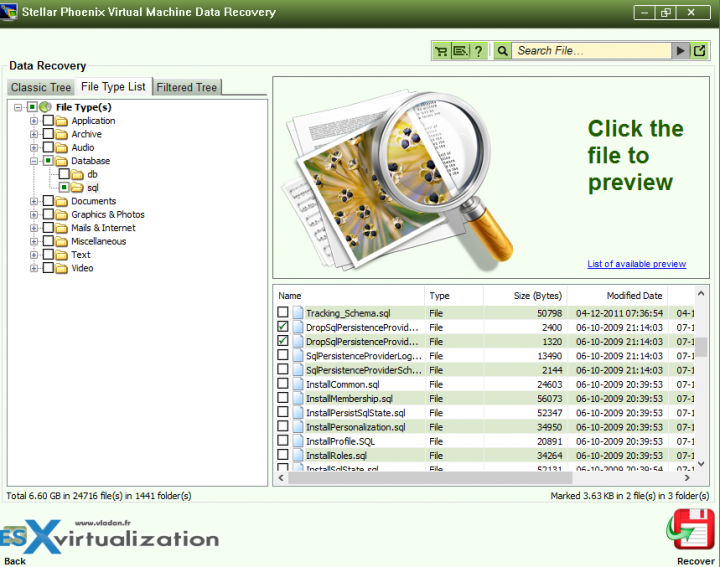
Task: Check the InstallMembership.sql checkbox
Action: pyautogui.click(x=283, y=398)
